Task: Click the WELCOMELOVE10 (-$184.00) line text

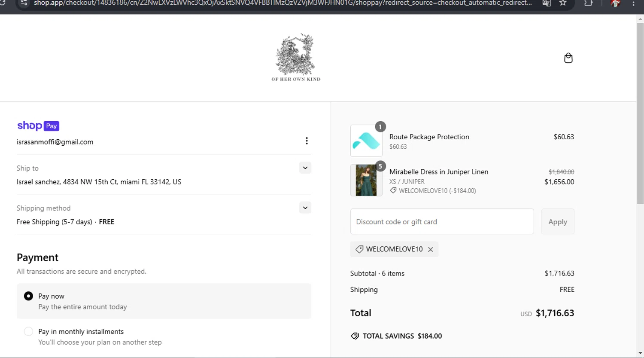Action: pos(437,190)
